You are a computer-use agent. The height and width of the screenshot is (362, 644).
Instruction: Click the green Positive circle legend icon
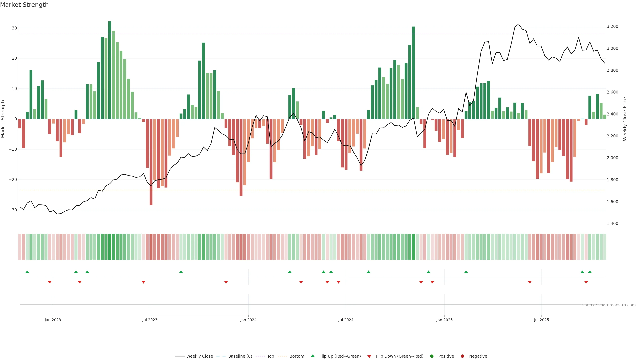coord(432,356)
